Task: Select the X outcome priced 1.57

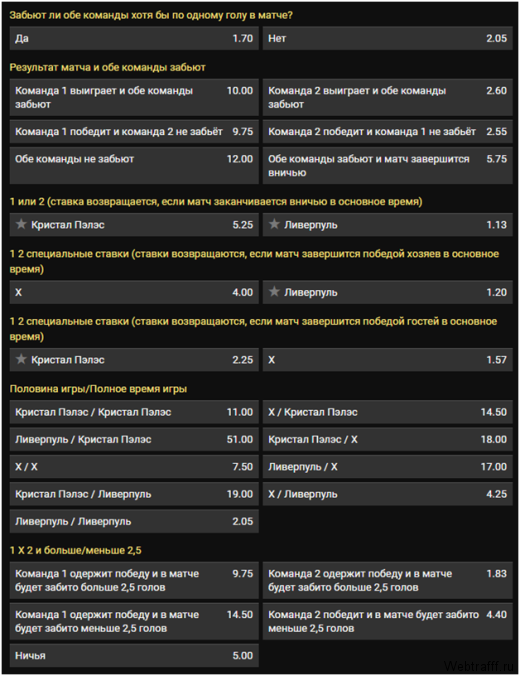Action: click(x=388, y=360)
